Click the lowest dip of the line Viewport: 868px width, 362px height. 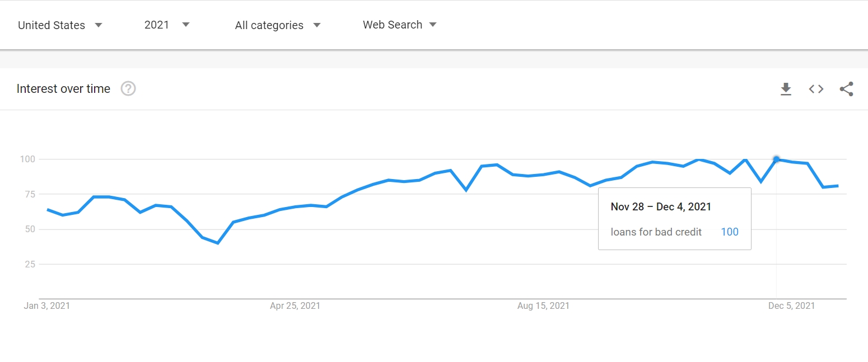(217, 243)
